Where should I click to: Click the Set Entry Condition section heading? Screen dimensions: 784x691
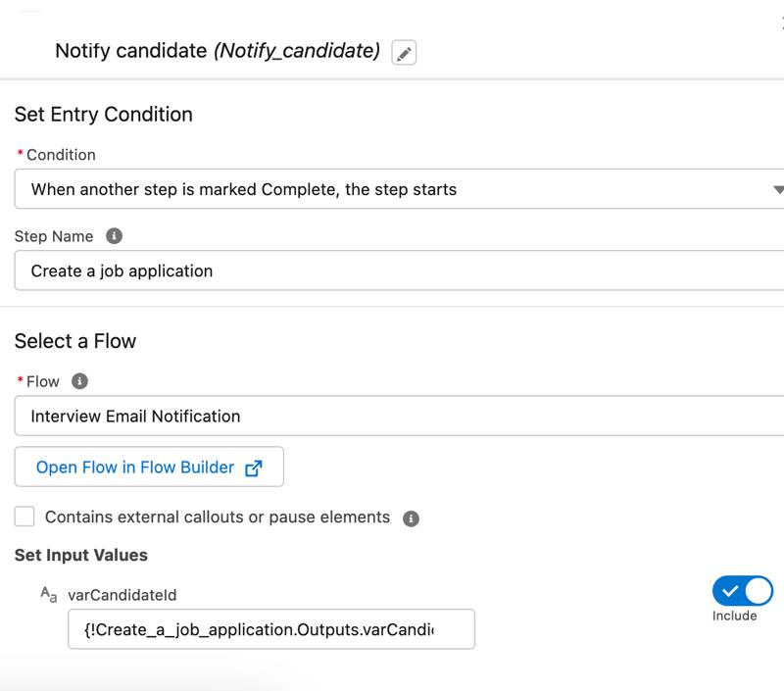102,115
